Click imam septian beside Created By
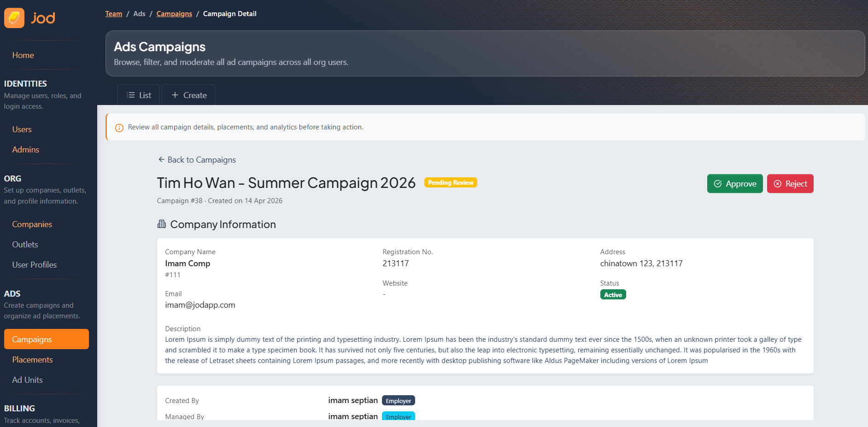Screen dimensions: 868x427 tap(353, 400)
